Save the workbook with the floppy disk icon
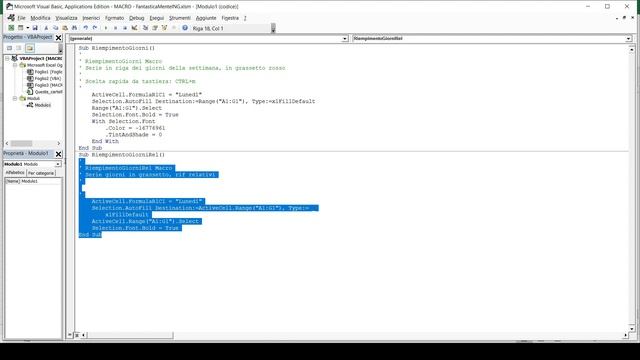Viewport: 640px width, 360px height. click(x=35, y=28)
